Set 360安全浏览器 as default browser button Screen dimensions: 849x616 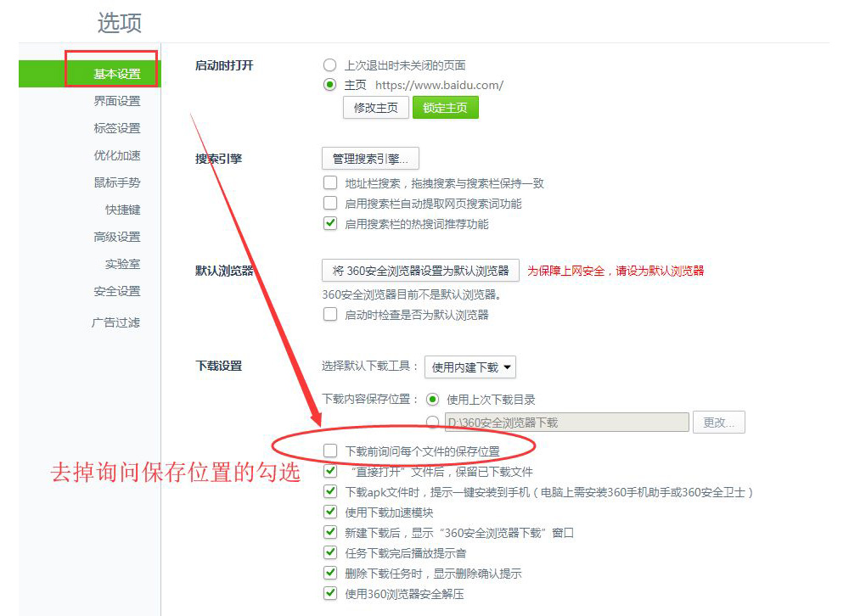(x=421, y=271)
